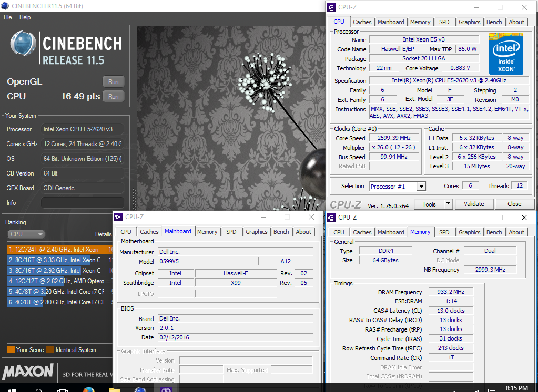538x392 pixels.
Task: Switch to Caches tab in Memory CPU-Z window
Action: [x=362, y=232]
